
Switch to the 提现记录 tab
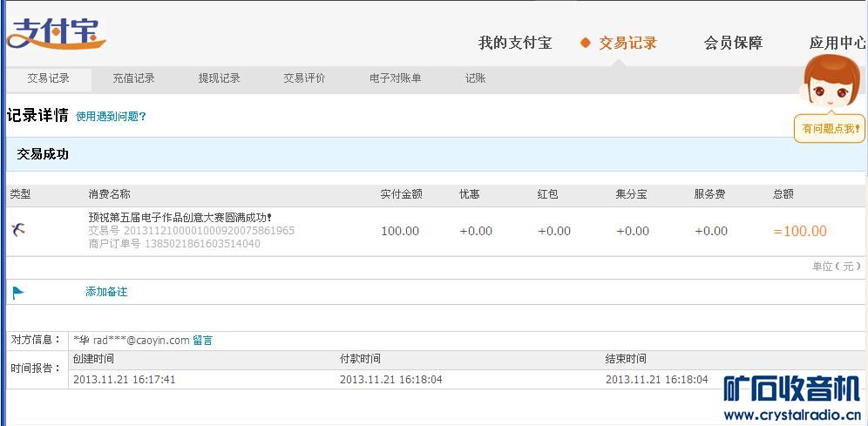[x=219, y=78]
